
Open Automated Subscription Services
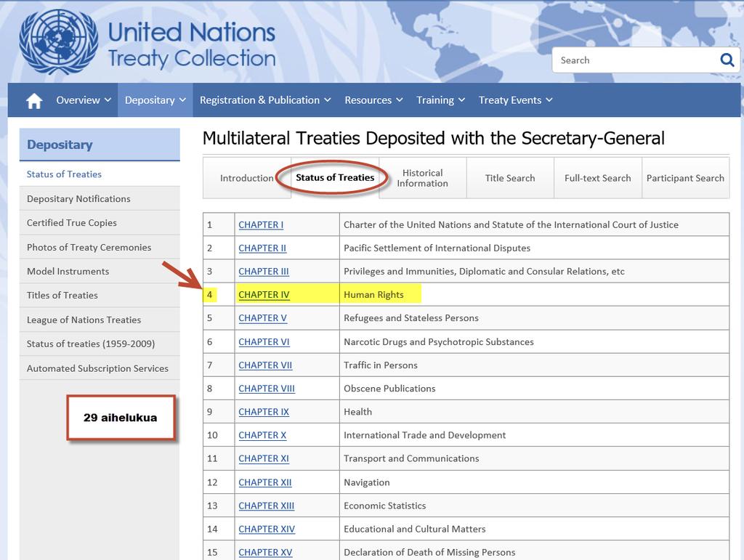coord(100,368)
